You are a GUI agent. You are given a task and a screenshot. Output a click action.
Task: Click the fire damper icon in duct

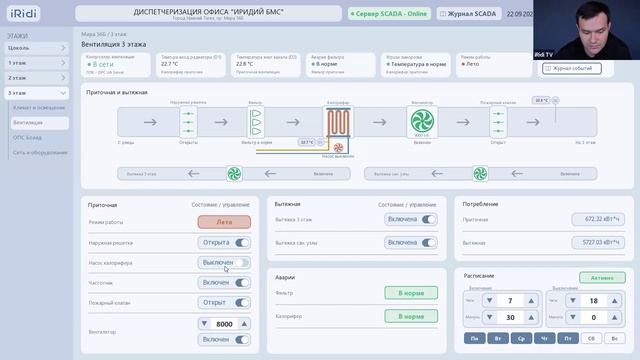click(x=498, y=122)
